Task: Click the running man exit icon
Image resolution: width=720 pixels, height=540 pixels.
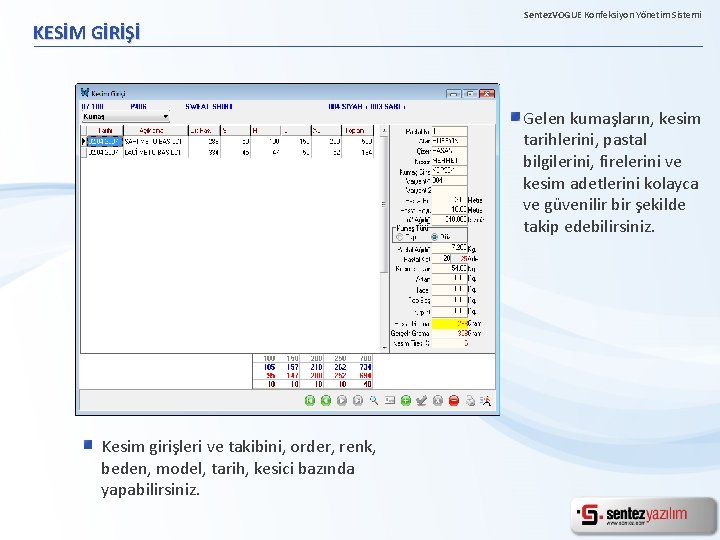Action: pyautogui.click(x=486, y=400)
